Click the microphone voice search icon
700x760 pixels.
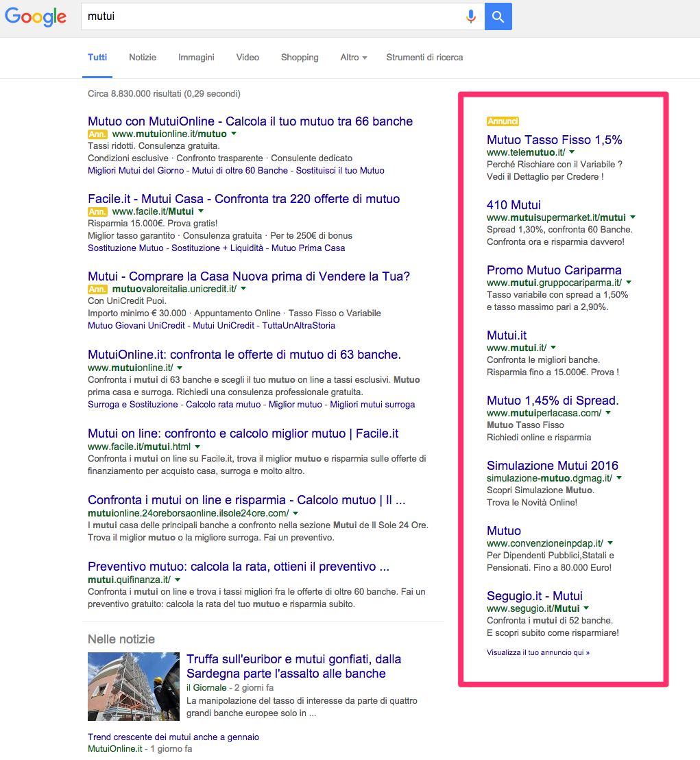[470, 16]
